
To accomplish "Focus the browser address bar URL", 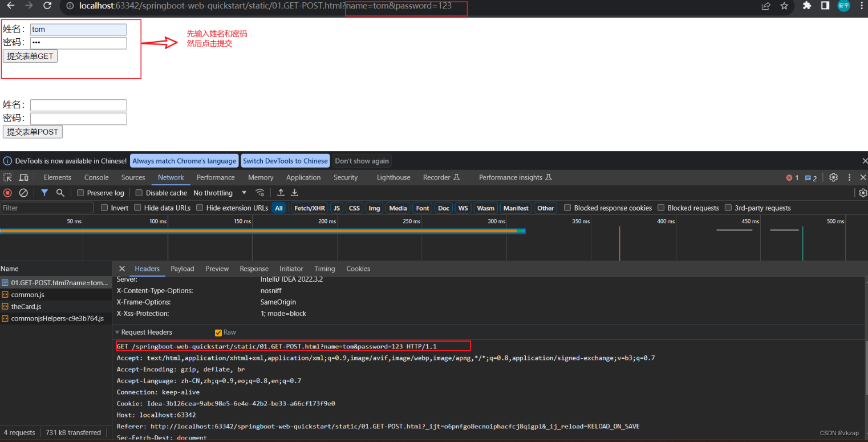I will 265,6.
